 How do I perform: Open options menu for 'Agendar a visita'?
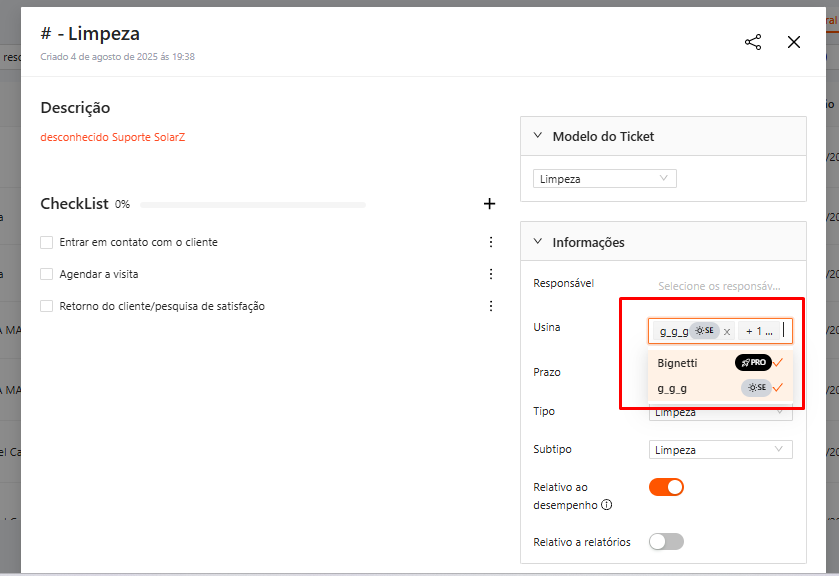pyautogui.click(x=490, y=274)
